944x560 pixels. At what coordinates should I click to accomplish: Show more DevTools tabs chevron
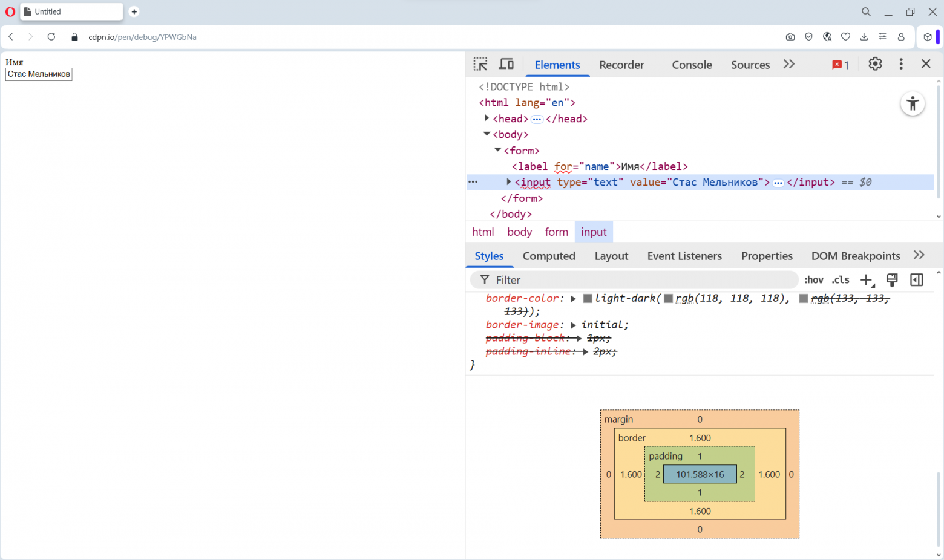[x=788, y=64]
